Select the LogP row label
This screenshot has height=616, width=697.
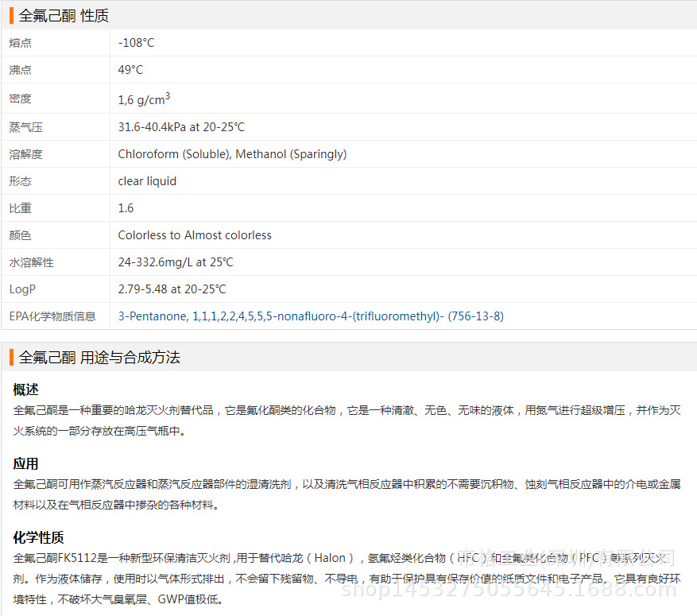click(22, 289)
